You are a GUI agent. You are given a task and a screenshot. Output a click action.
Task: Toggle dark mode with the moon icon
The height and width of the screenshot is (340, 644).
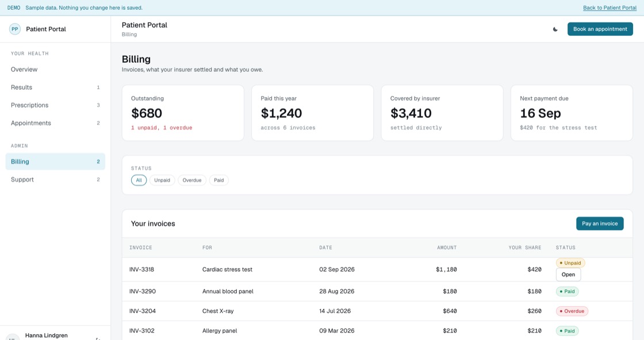555,29
